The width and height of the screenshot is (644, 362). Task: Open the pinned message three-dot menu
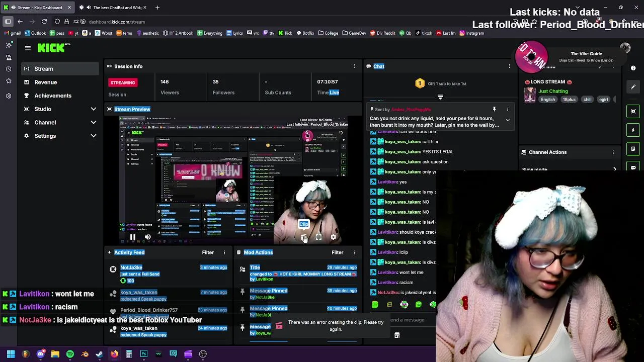pos(507,109)
